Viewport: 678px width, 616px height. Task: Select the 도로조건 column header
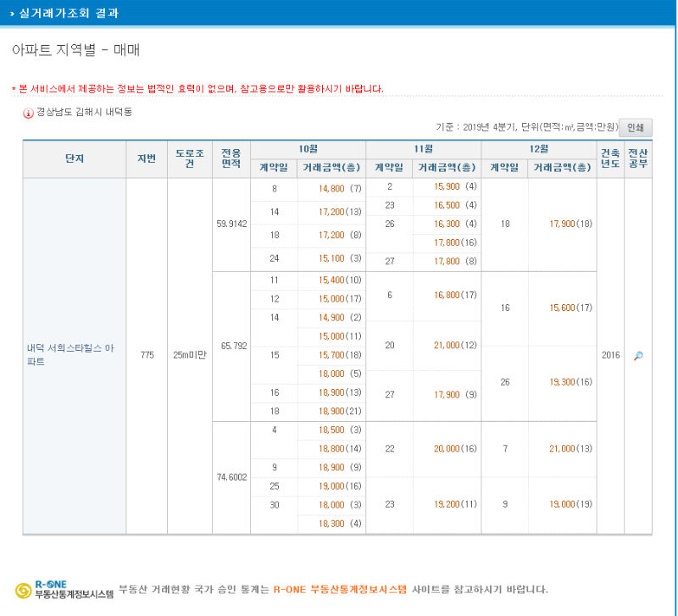(189, 158)
